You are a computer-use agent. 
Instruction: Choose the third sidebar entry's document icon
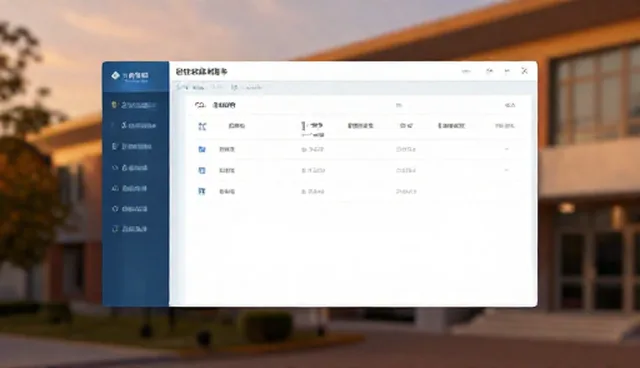pos(115,146)
